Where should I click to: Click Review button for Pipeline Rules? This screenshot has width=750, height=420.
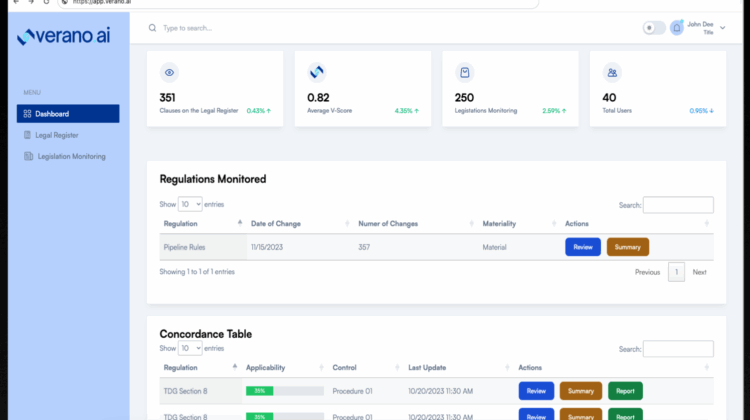coord(583,247)
